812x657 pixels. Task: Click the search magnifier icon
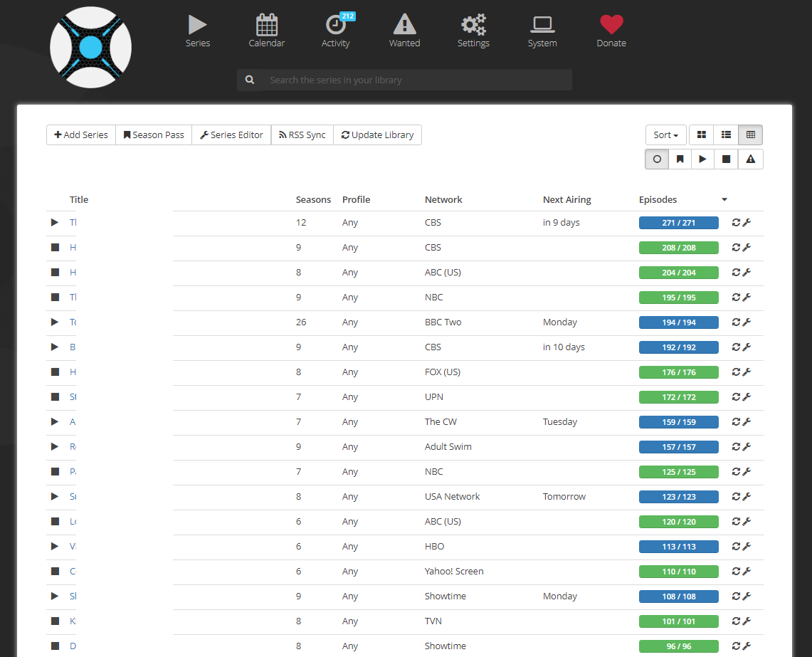250,80
